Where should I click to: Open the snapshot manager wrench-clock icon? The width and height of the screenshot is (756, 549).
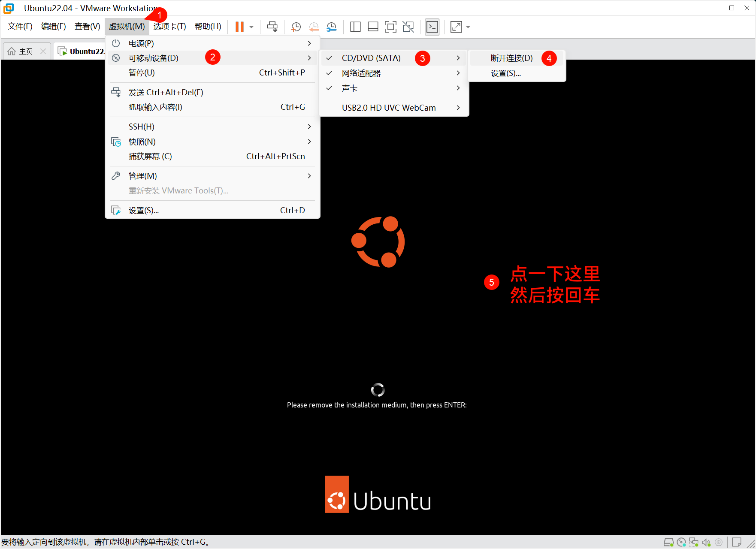point(331,27)
